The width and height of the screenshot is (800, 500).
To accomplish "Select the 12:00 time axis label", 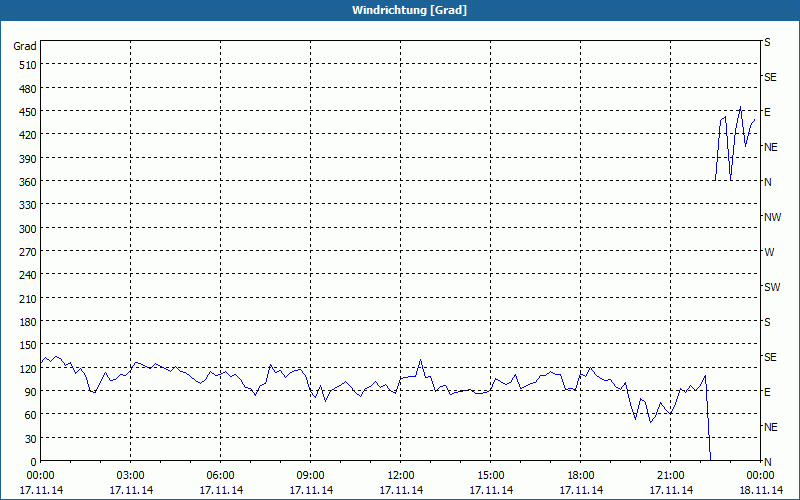I will pos(401,475).
